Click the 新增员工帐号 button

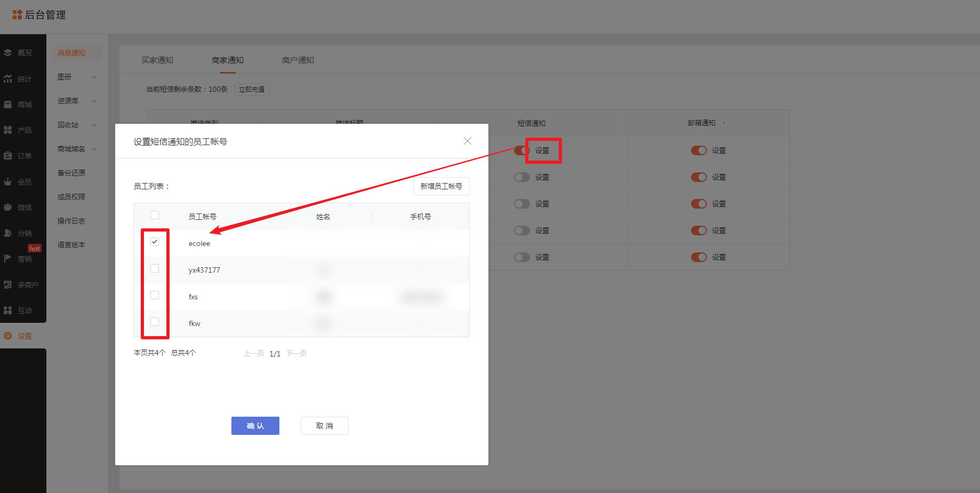point(441,186)
